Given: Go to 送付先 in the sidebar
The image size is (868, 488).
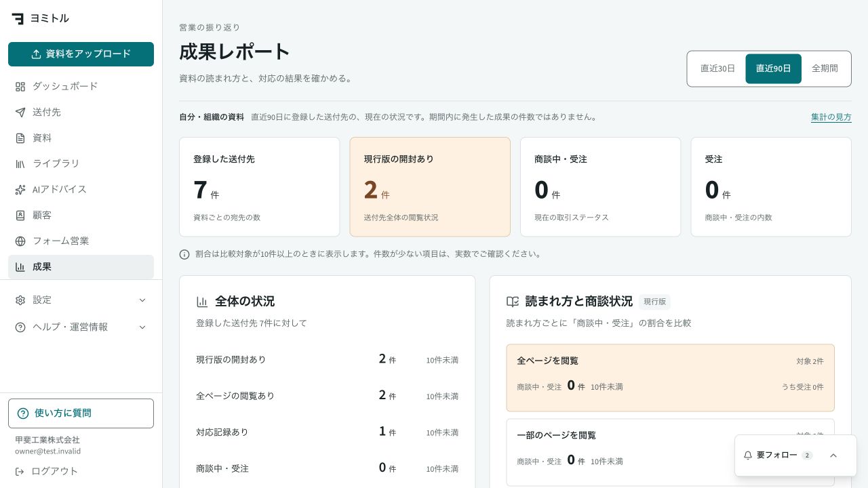Looking at the screenshot, I should click(x=81, y=113).
